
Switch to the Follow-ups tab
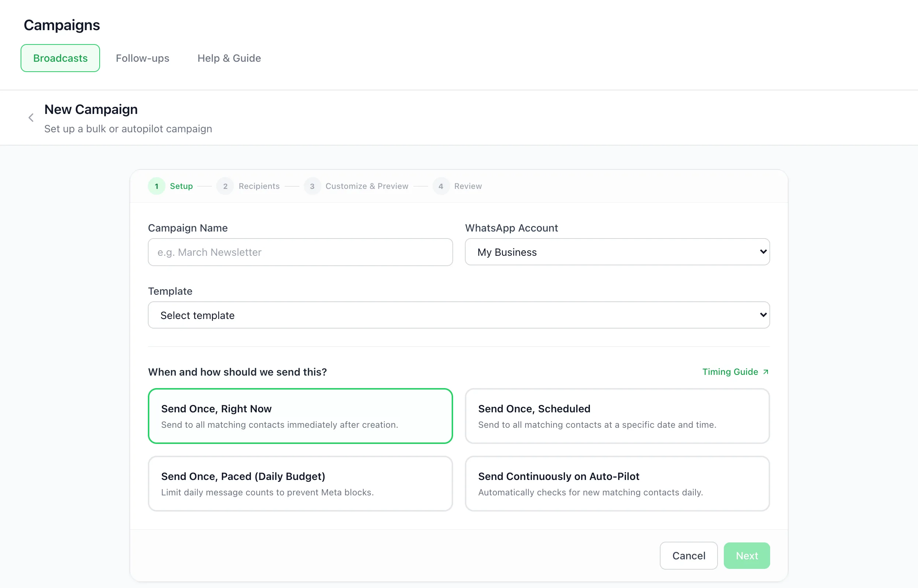click(x=142, y=58)
